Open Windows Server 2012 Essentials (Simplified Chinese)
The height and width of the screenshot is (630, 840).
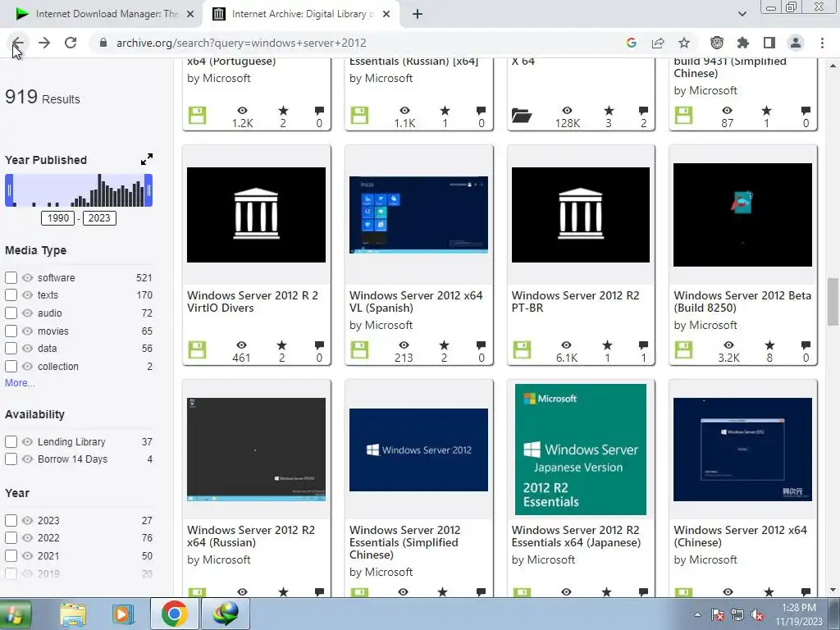tap(405, 542)
